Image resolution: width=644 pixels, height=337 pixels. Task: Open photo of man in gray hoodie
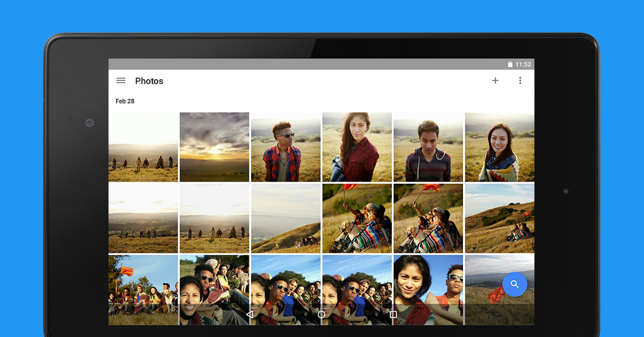click(428, 147)
